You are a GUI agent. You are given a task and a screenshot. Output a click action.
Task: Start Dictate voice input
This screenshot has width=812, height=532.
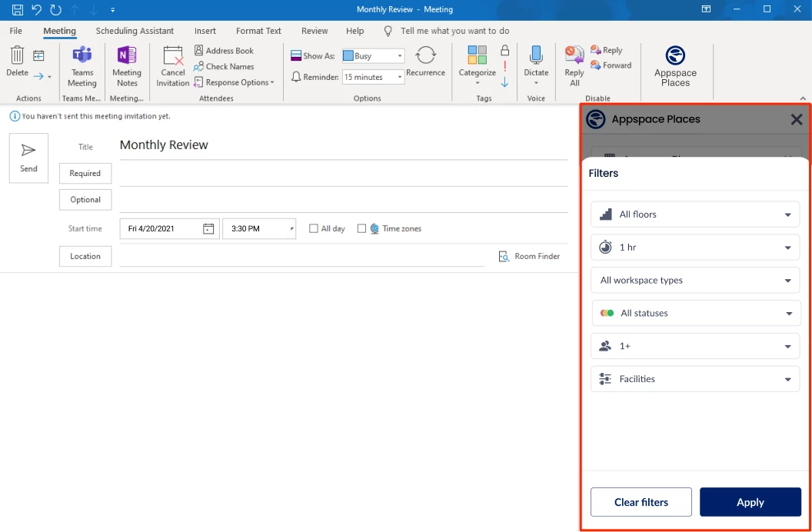pyautogui.click(x=536, y=65)
